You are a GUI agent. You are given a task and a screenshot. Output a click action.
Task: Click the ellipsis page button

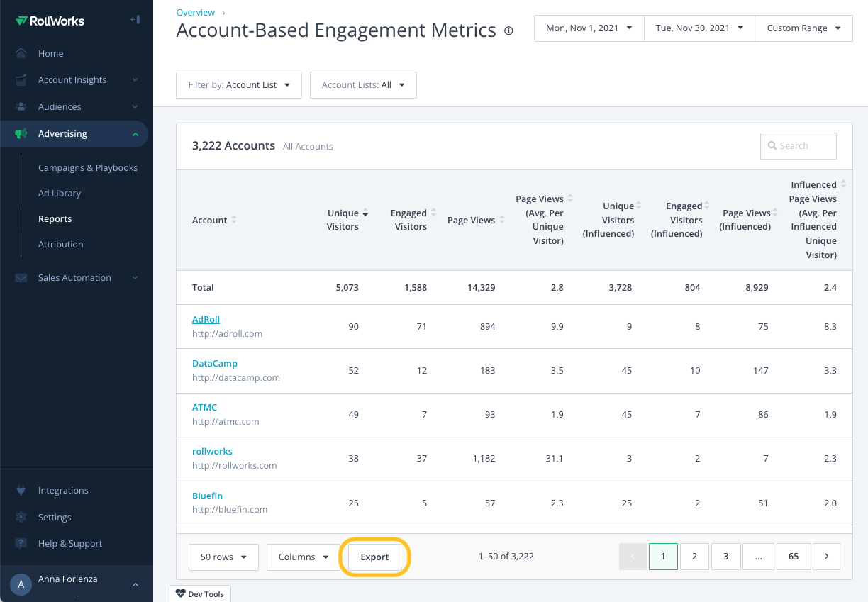[x=759, y=557]
